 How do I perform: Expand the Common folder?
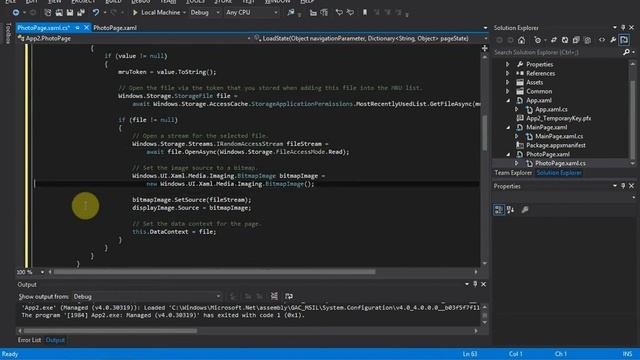pyautogui.click(x=507, y=91)
